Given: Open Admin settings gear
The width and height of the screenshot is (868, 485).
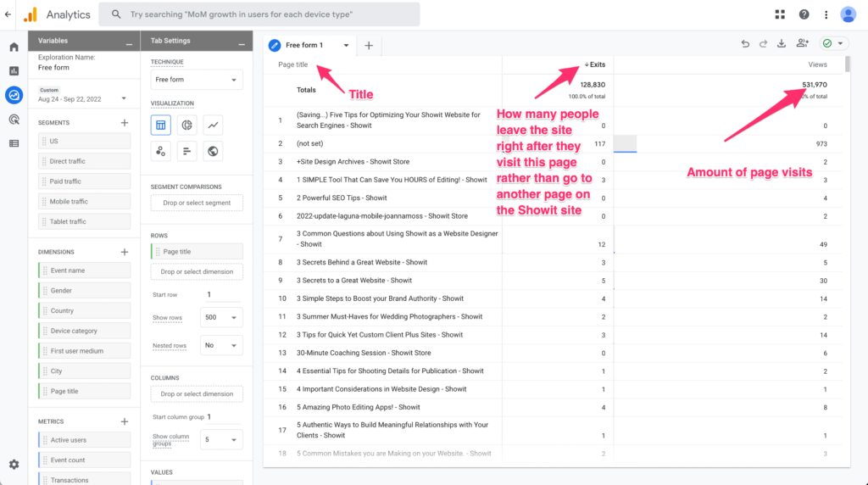Looking at the screenshot, I should click(x=14, y=464).
